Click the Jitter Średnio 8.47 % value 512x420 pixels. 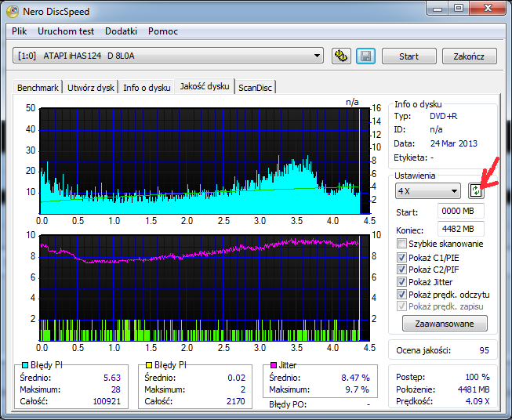click(355, 378)
